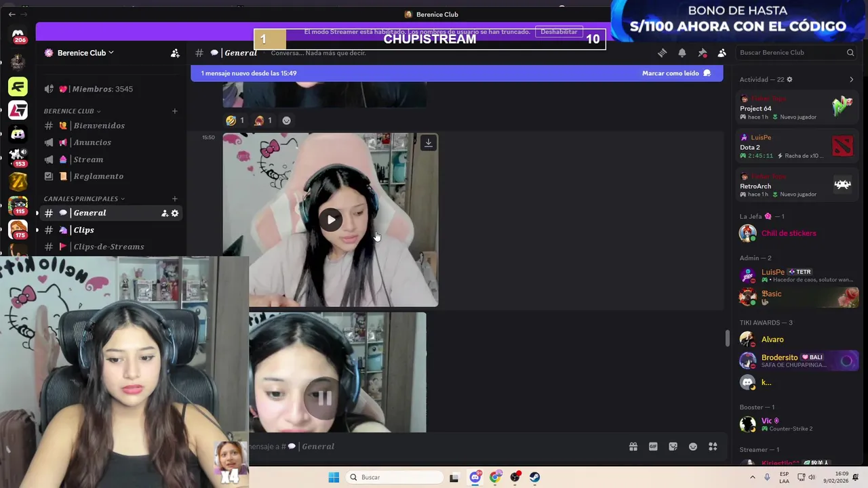
Task: Open gift Nitro icon in message bar
Action: (x=633, y=447)
